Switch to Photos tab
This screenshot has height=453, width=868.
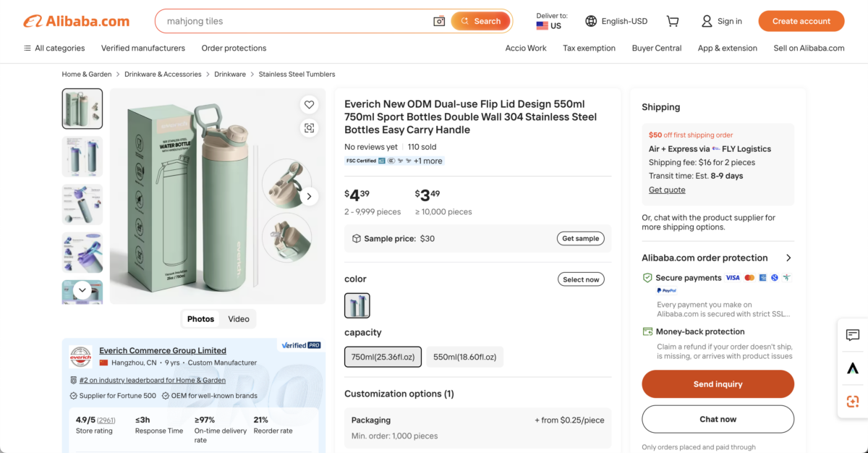tap(200, 319)
